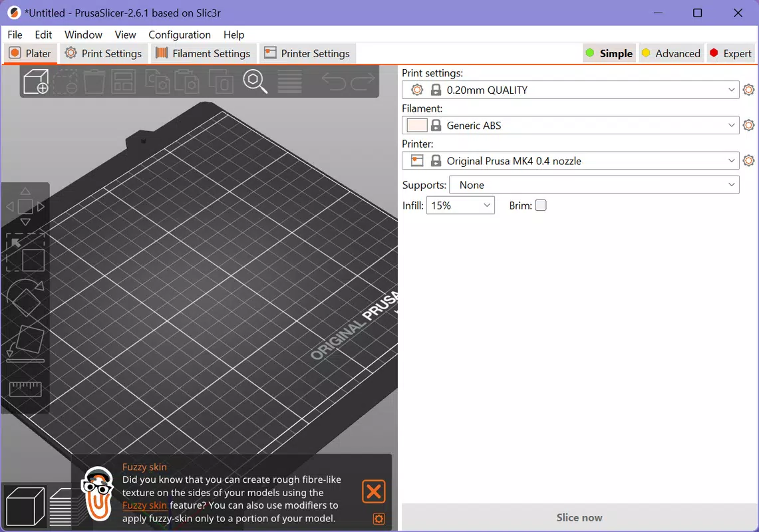Switch to Simple mode
Image resolution: width=759 pixels, height=532 pixels.
pyautogui.click(x=609, y=53)
